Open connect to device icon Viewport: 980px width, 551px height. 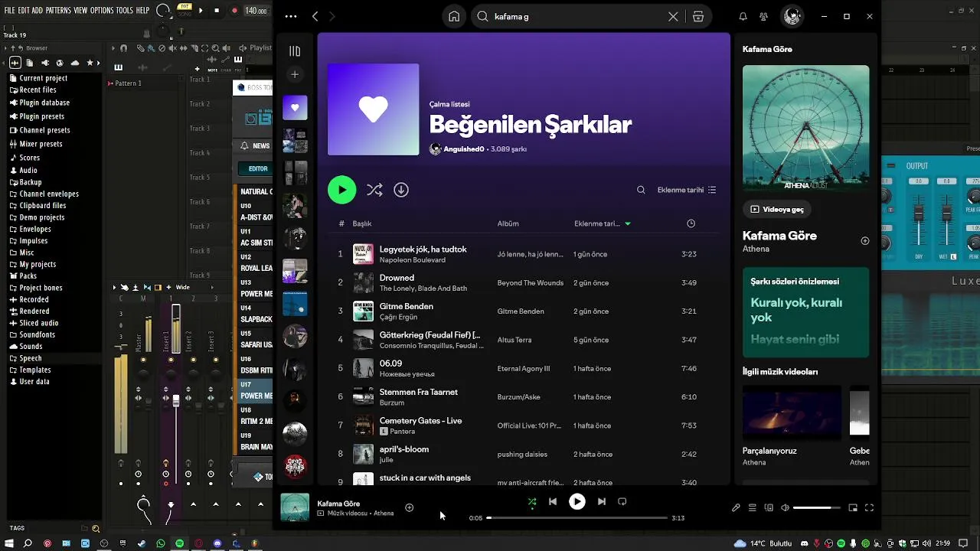[x=769, y=507]
